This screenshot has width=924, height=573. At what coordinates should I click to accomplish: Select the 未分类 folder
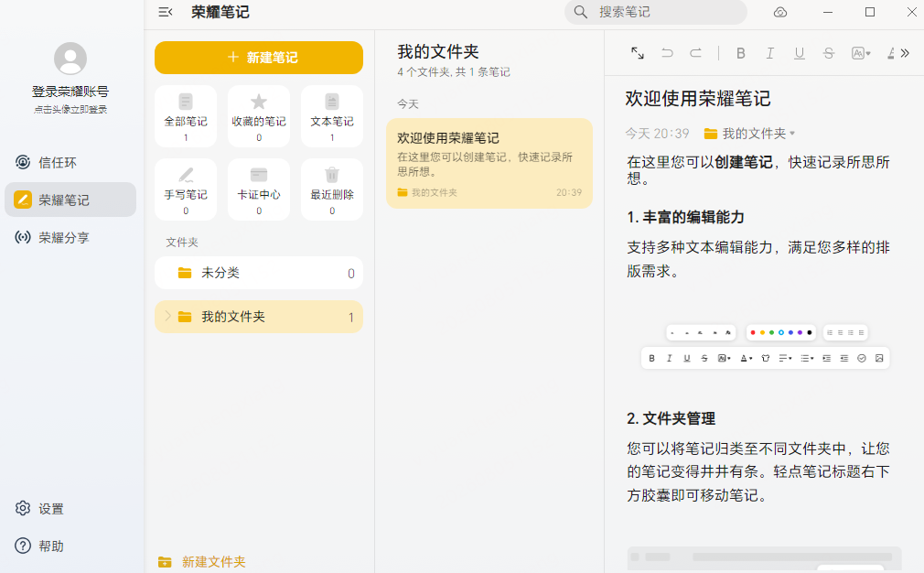point(259,273)
